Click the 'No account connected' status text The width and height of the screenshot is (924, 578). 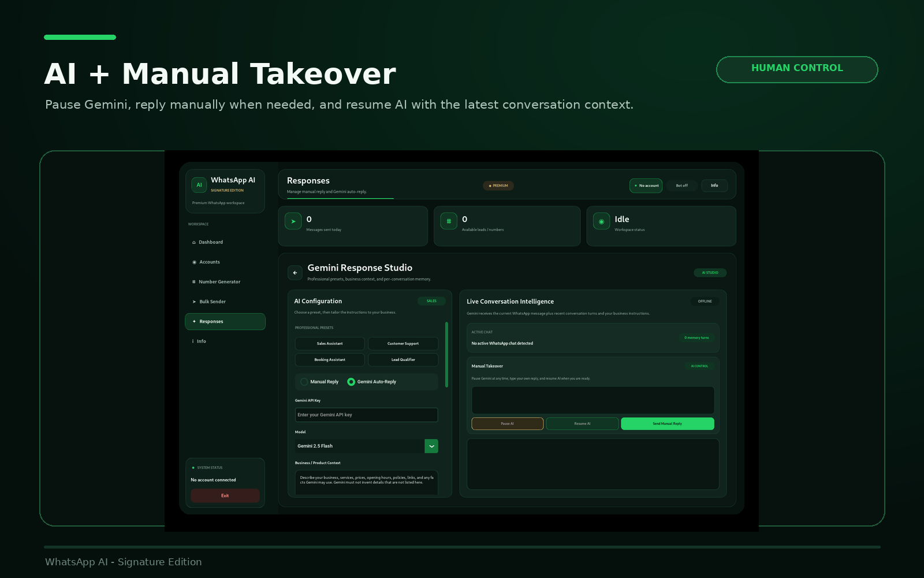[213, 480]
